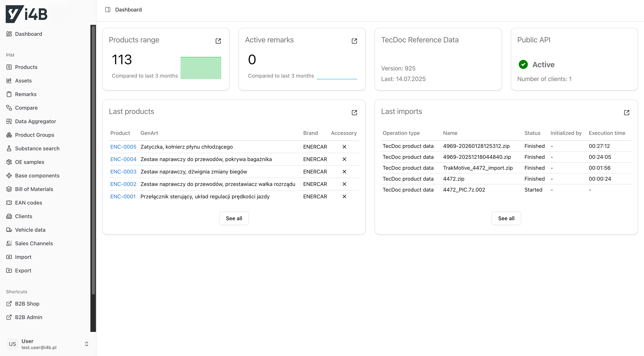Open product link ENC-0005
This screenshot has width=644, height=356.
click(x=123, y=147)
